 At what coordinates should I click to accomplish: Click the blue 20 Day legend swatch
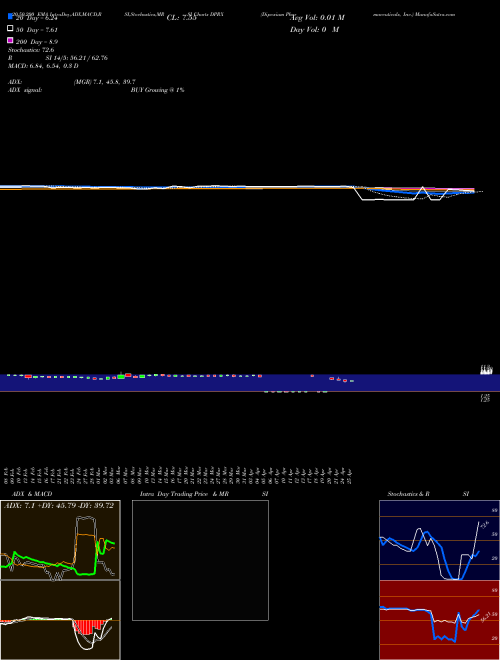(x=10, y=16)
